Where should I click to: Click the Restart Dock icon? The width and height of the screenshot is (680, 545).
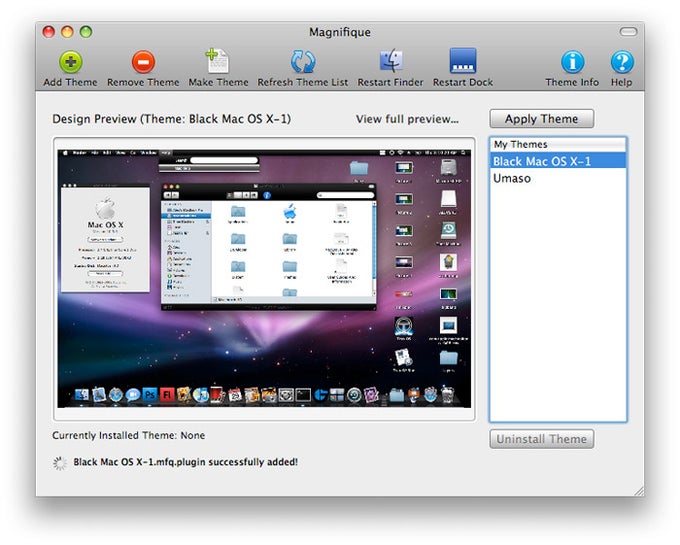[463, 61]
